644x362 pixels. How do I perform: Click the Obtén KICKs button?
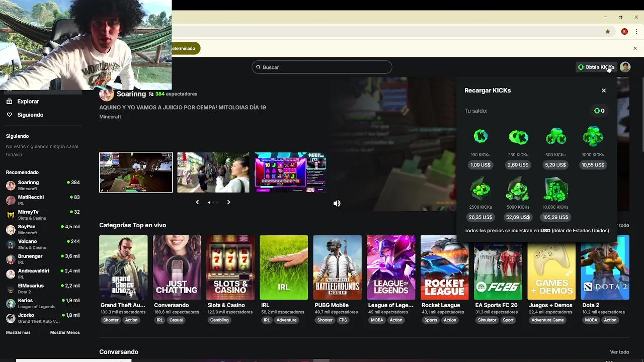596,67
